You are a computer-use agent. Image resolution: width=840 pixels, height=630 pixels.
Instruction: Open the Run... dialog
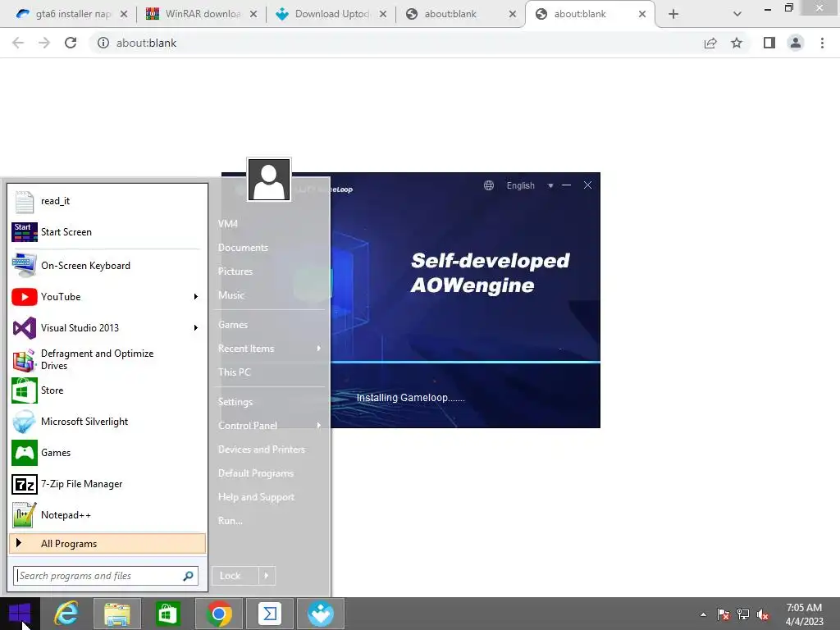click(231, 521)
